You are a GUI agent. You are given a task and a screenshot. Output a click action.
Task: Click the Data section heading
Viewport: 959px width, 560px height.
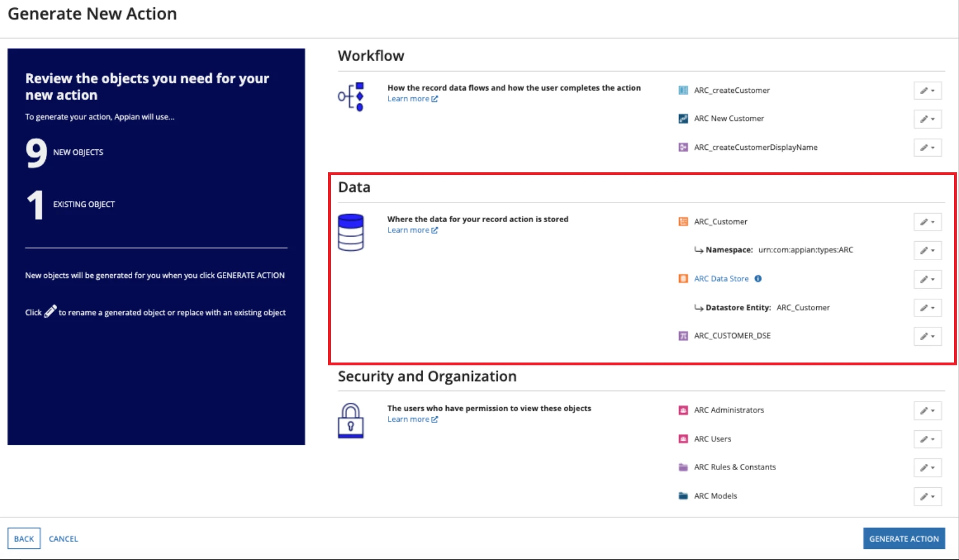354,187
